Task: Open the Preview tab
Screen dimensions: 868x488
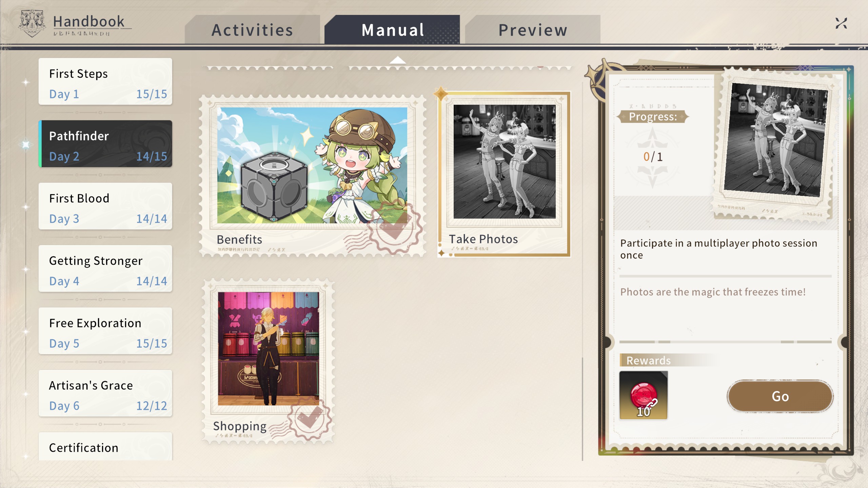Action: [533, 30]
